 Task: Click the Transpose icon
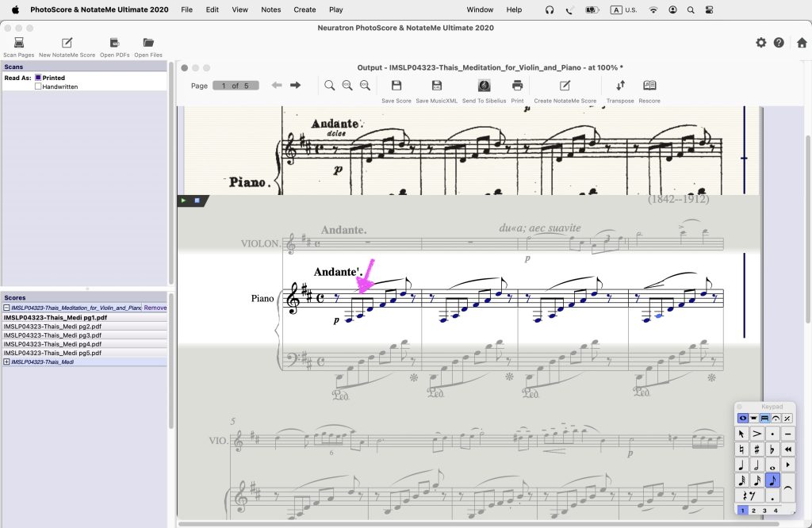click(620, 86)
